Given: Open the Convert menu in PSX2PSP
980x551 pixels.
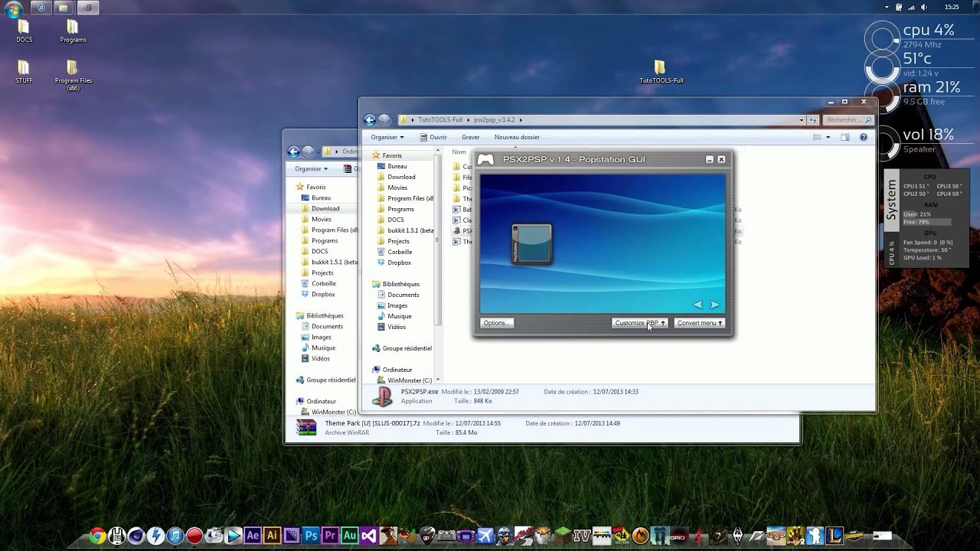Looking at the screenshot, I should [699, 323].
